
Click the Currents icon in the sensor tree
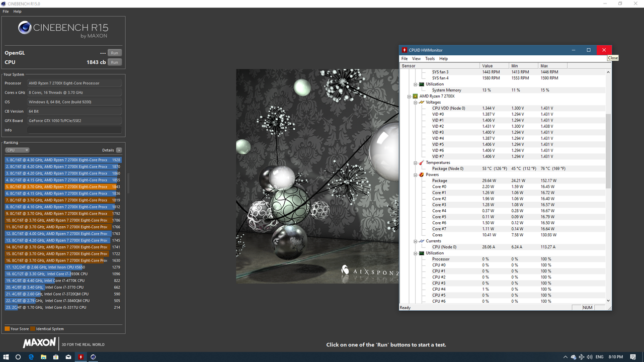422,241
